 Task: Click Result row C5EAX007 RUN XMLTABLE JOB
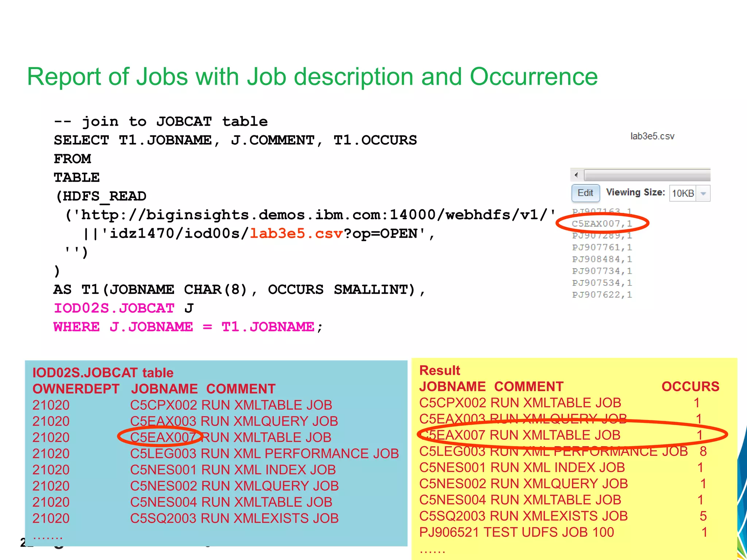[561, 435]
